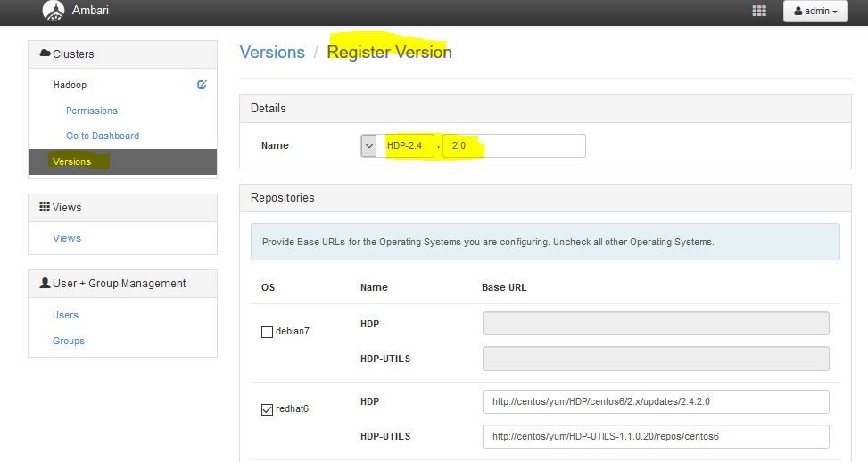Open the Groups link
Viewport: 868px width, 462px height.
tap(69, 341)
